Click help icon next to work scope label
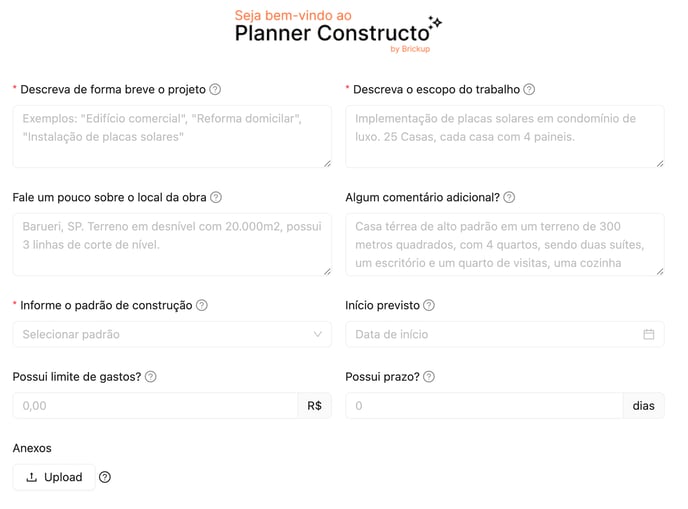Viewport: 688px width, 509px height. [x=529, y=89]
